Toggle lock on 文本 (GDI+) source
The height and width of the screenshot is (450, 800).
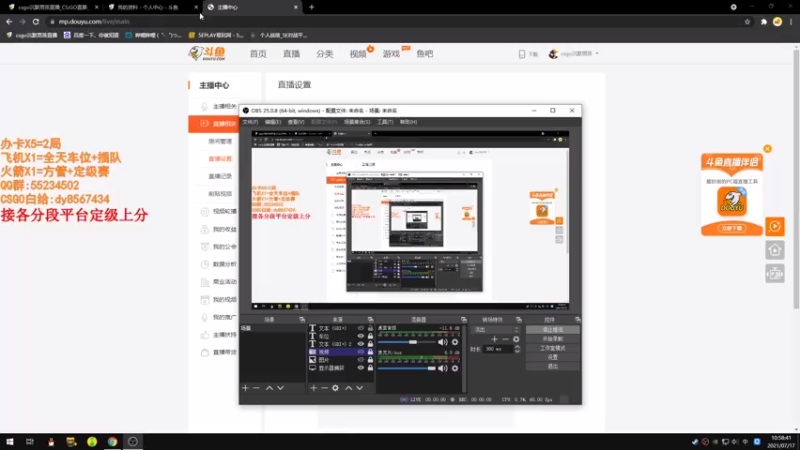pos(370,329)
